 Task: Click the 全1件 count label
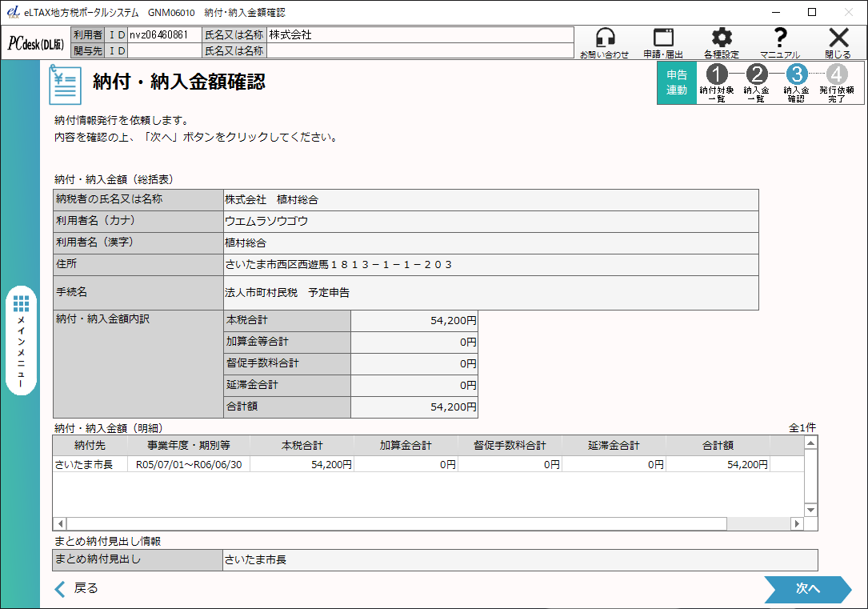[802, 427]
